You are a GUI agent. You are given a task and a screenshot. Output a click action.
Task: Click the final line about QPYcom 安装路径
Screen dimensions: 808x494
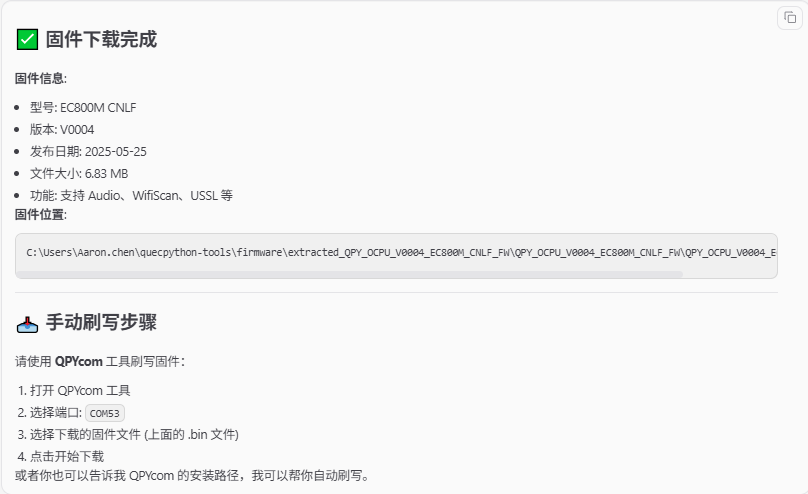192,475
